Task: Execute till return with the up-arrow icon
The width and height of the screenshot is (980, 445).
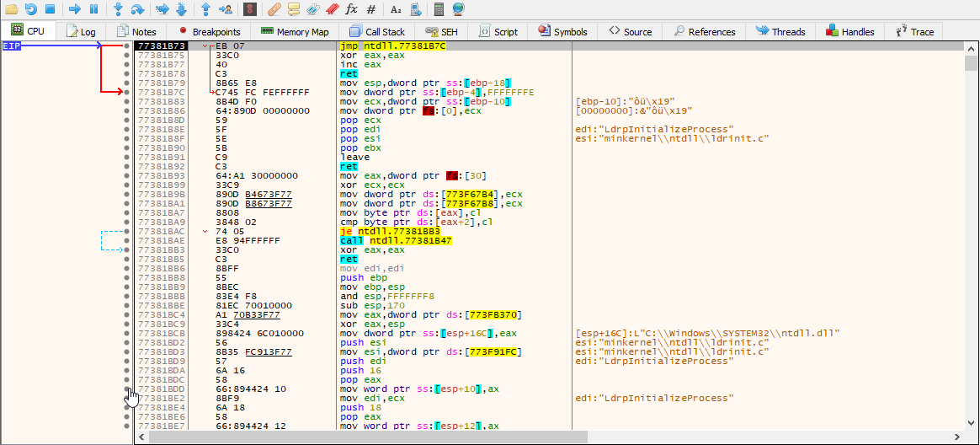Action: 206,8
